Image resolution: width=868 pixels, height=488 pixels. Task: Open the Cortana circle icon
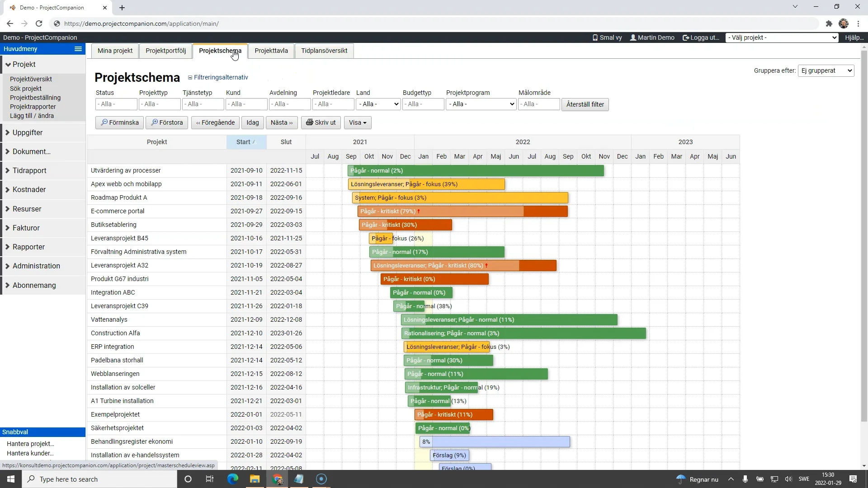[x=188, y=479]
